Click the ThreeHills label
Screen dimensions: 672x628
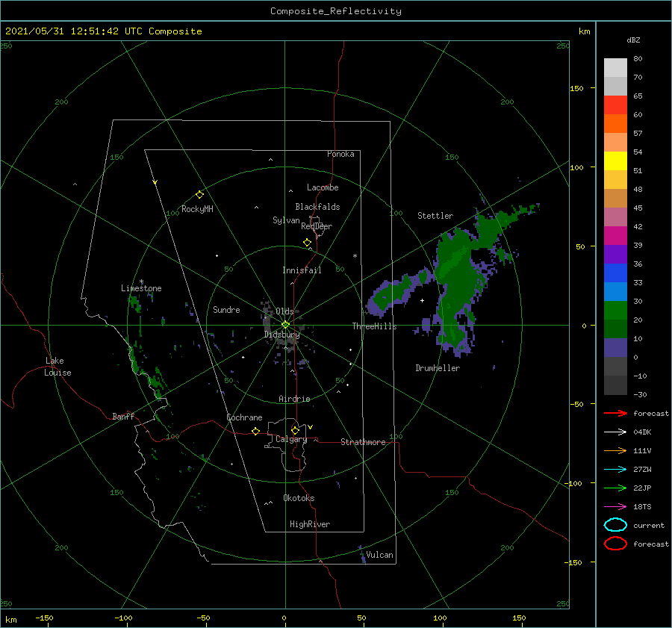[374, 326]
